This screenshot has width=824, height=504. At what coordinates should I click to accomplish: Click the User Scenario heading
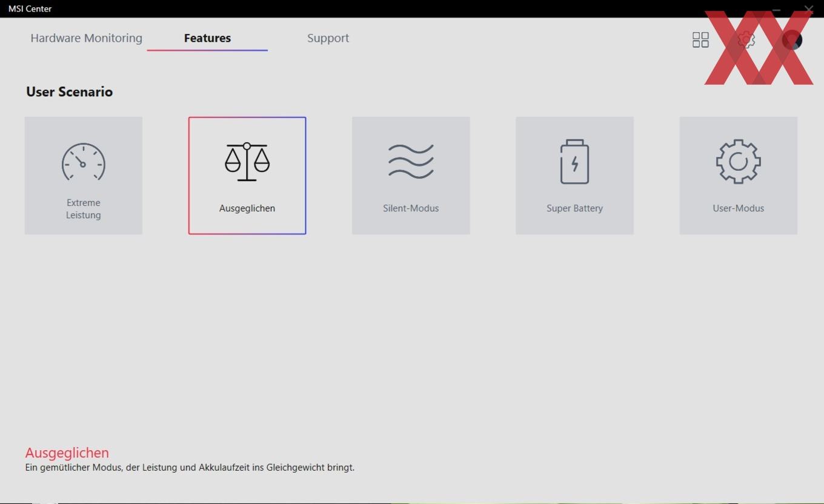[x=69, y=91]
